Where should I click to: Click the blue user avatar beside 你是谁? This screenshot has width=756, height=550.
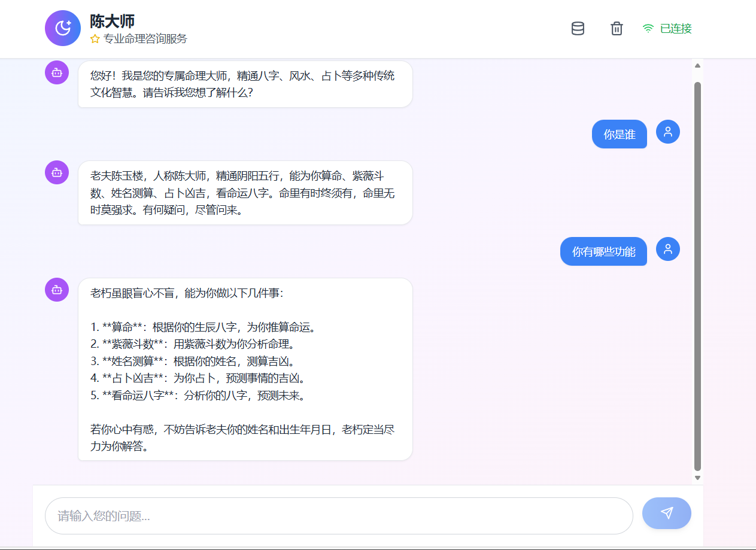pyautogui.click(x=667, y=132)
